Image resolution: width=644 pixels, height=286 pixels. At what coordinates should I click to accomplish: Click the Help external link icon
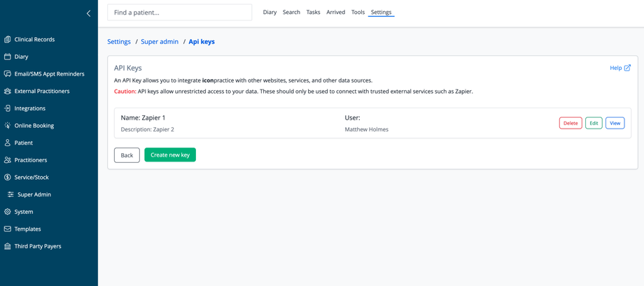(x=627, y=68)
